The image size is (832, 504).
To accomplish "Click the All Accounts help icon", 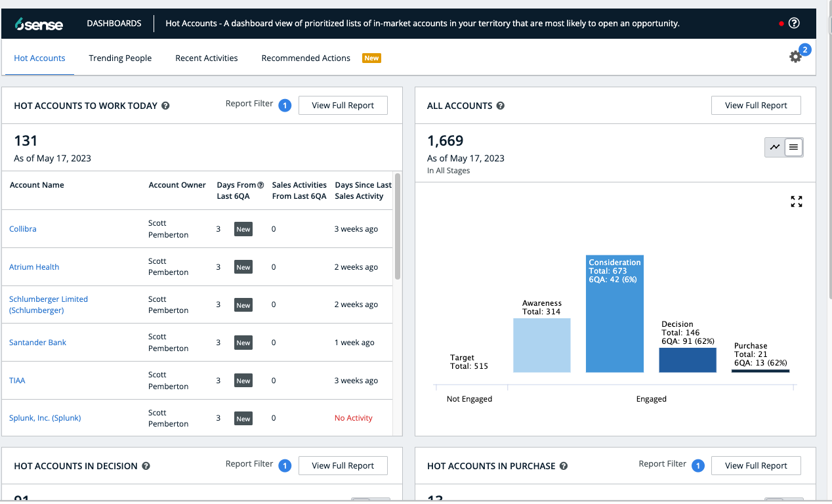I will click(501, 106).
